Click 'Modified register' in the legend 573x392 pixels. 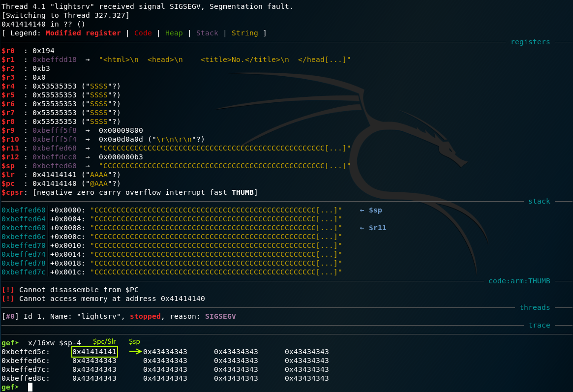83,33
